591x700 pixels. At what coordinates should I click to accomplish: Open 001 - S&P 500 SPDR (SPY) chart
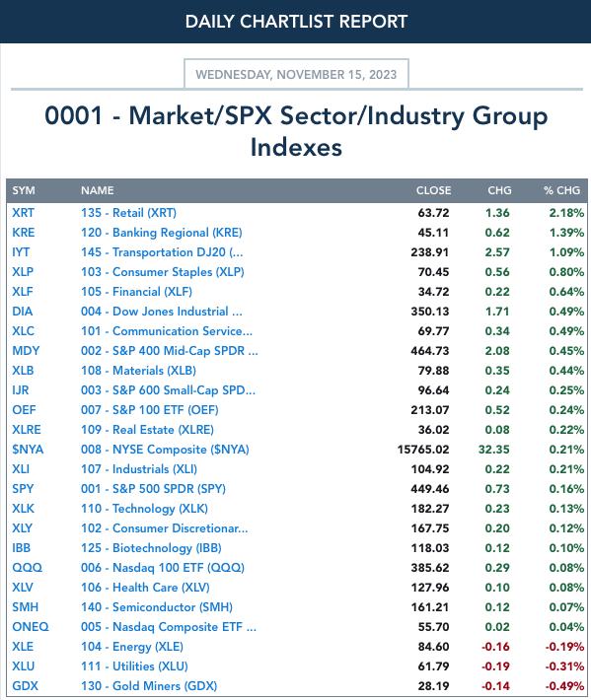[153, 488]
